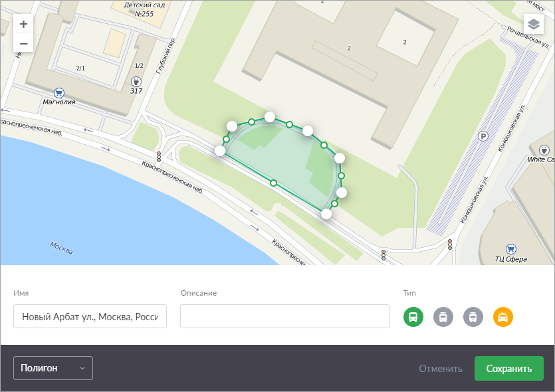Click the parking P marker
Screen dimensions: 555x392
pos(484,137)
